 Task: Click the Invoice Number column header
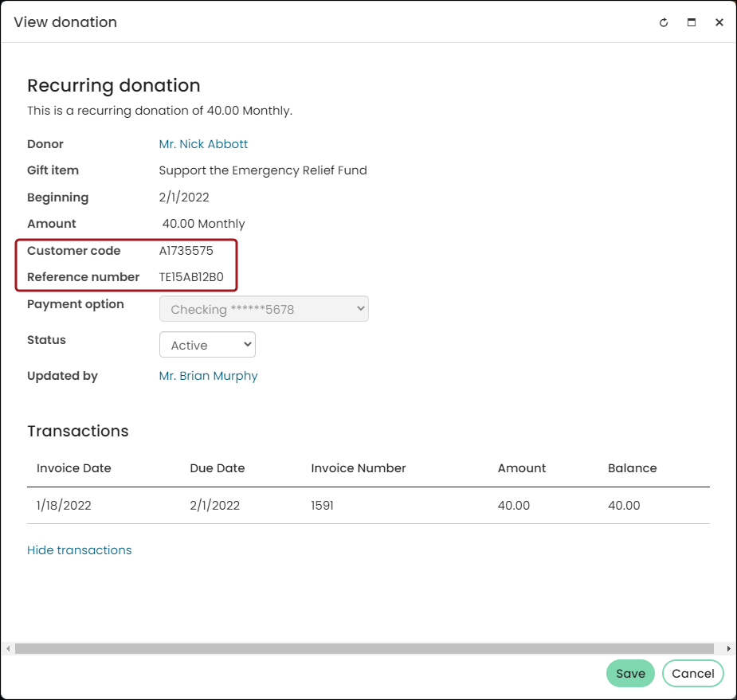click(x=359, y=468)
